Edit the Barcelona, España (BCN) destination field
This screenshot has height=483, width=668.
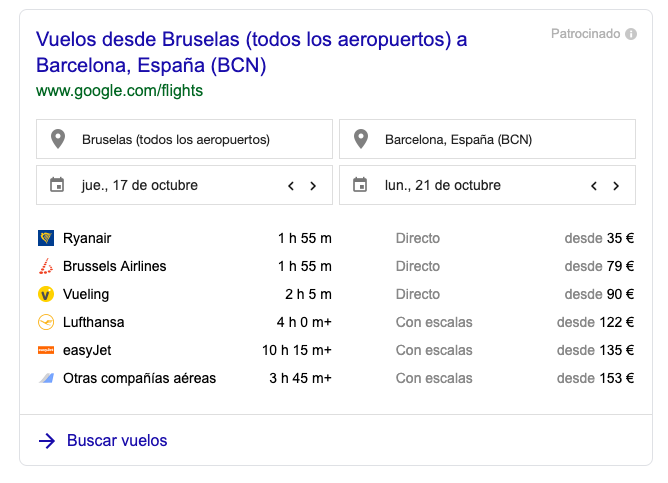[x=487, y=139]
